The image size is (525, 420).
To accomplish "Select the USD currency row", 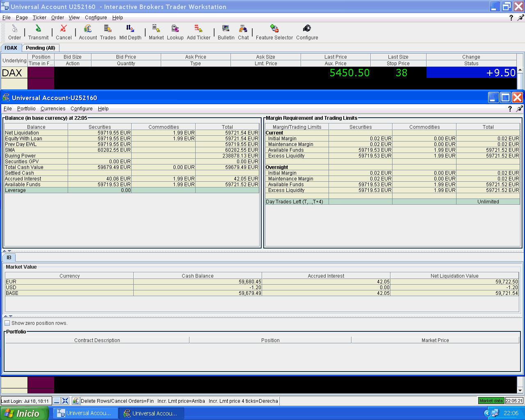I will pyautogui.click(x=262, y=288).
